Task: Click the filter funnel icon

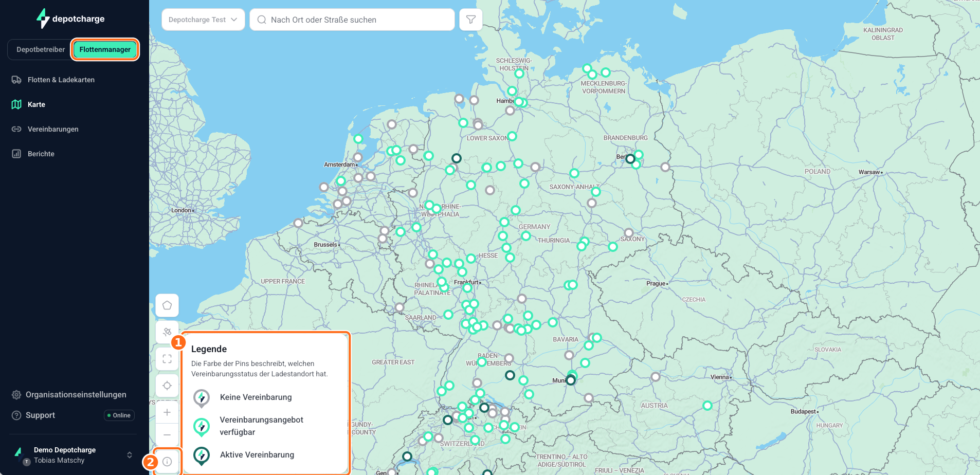Action: [x=470, y=20]
